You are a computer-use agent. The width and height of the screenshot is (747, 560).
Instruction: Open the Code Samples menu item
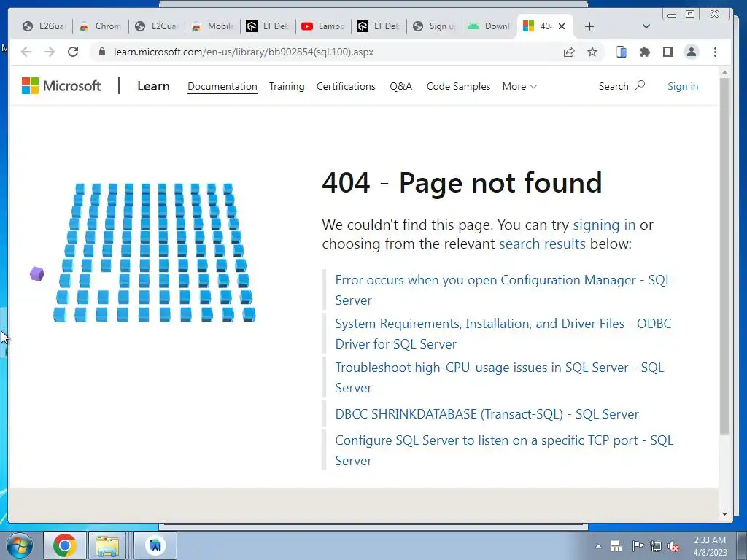click(458, 86)
